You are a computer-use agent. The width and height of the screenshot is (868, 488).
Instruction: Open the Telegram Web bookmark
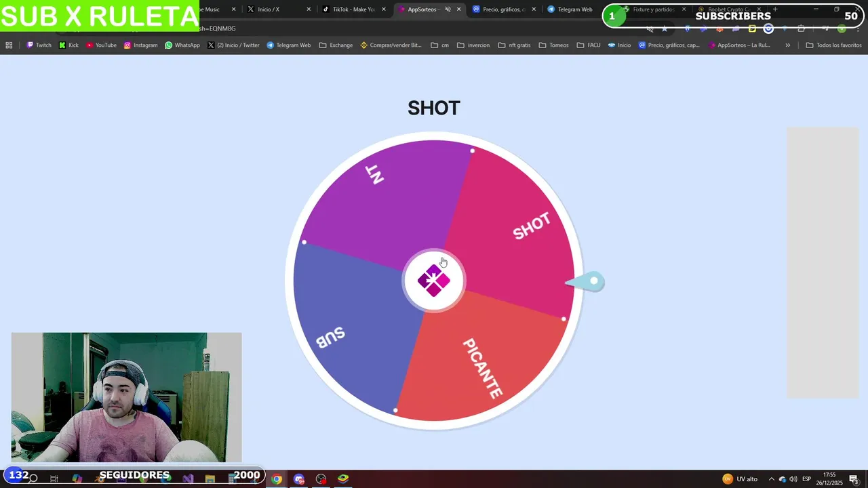click(x=288, y=45)
